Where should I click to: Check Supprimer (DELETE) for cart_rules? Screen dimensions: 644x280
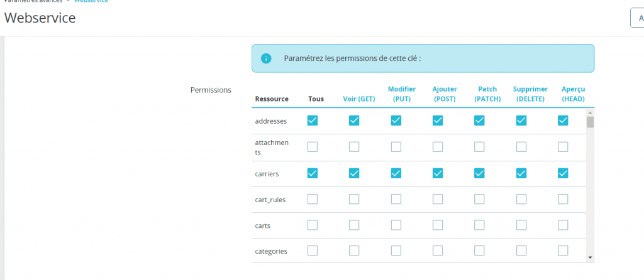(x=521, y=199)
